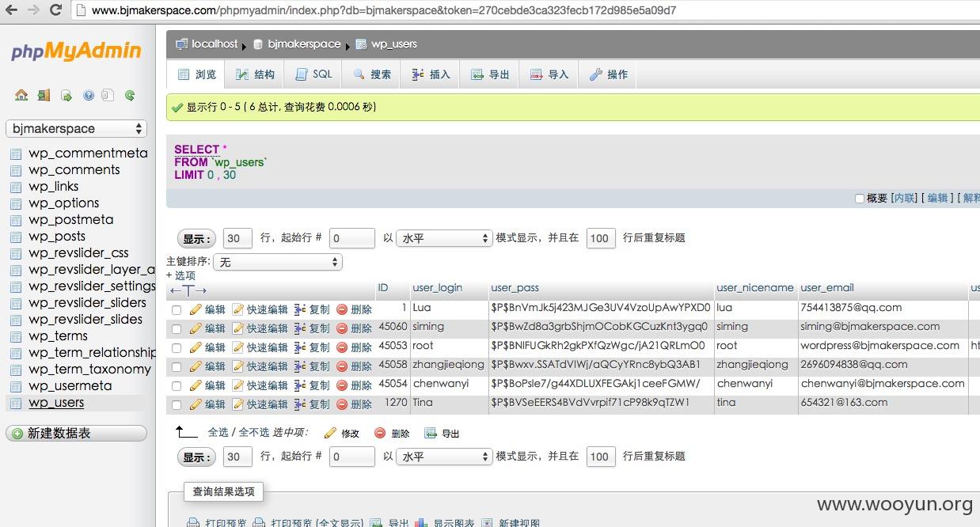Click the browser forward arrow
Screen dimensions: 980x527
tap(33, 10)
